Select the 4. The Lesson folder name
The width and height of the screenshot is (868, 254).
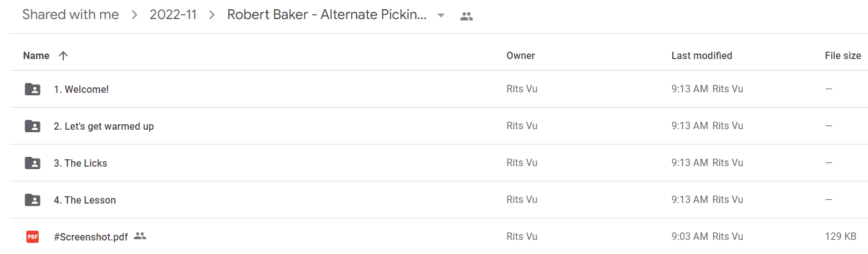(x=85, y=200)
